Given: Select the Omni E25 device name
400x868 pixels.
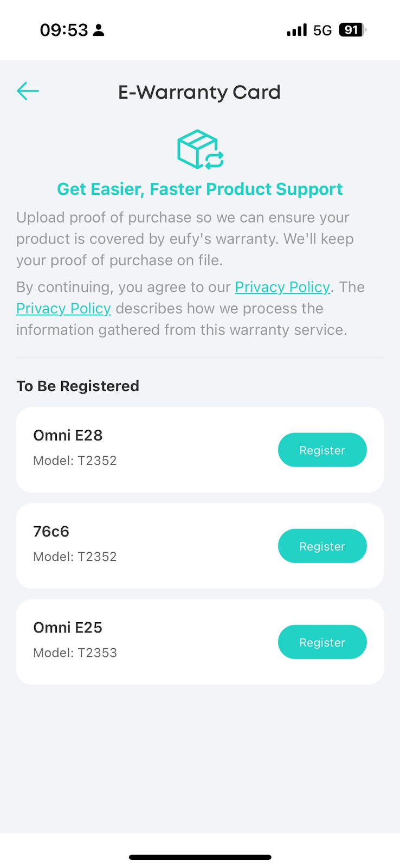Looking at the screenshot, I should (68, 627).
